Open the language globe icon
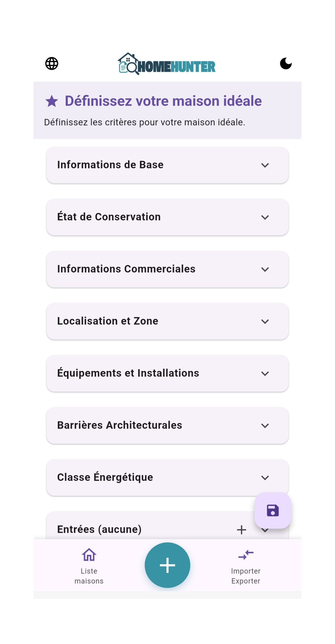This screenshot has width=335, height=644. tap(52, 63)
